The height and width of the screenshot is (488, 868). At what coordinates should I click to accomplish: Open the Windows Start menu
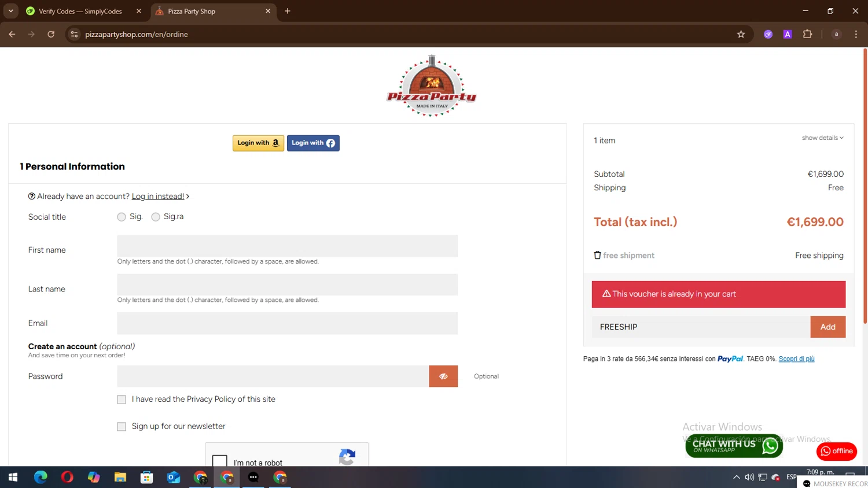[13, 477]
